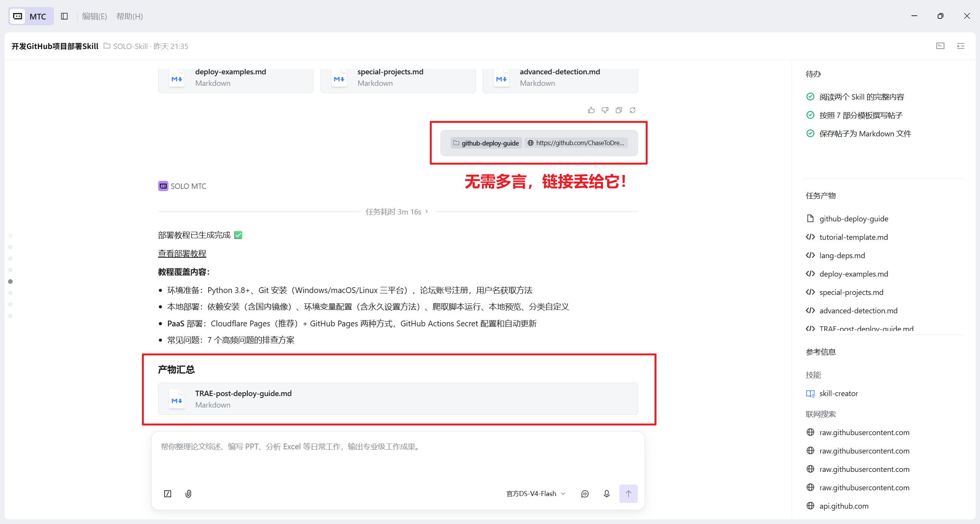Click the github-deploy-guide folder chip
Screen dimensions: 980x524
[486, 143]
